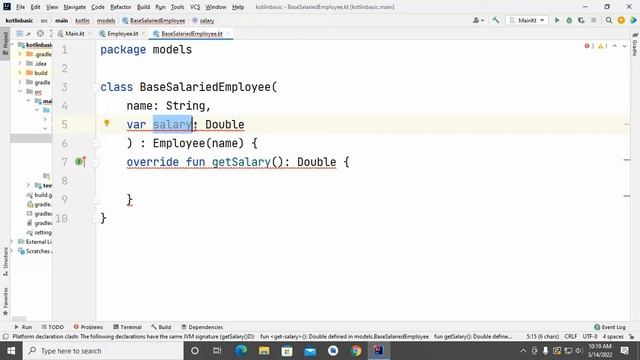The height and width of the screenshot is (360, 640).
Task: Expand the build folder in project tree
Action: coord(20,73)
